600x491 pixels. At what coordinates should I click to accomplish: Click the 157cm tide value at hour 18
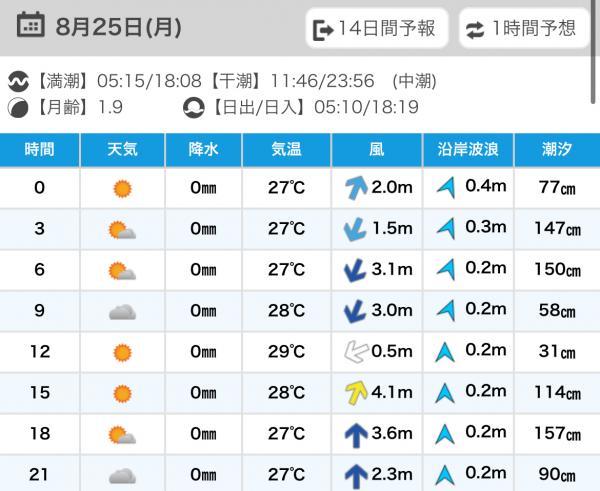[x=558, y=434]
